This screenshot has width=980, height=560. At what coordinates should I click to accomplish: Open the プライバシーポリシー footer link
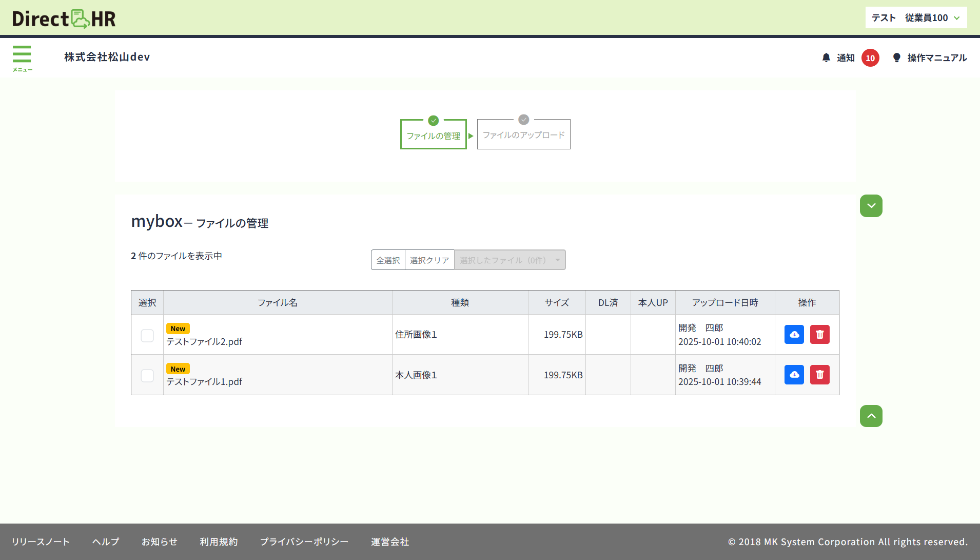click(x=304, y=542)
